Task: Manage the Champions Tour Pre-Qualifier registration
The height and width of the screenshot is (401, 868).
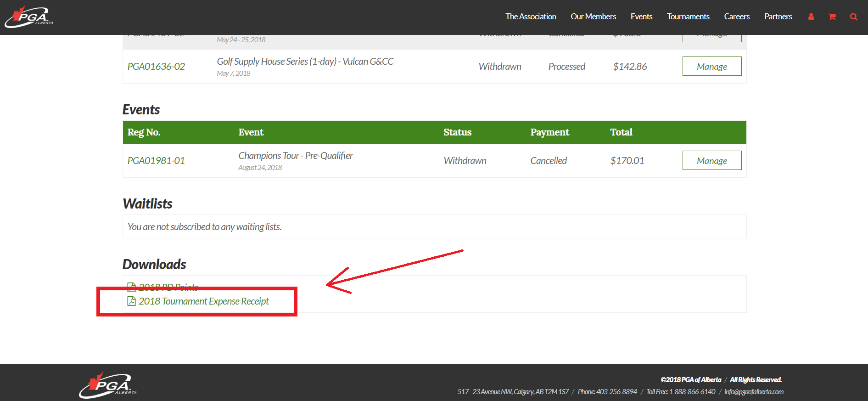Action: click(x=711, y=161)
